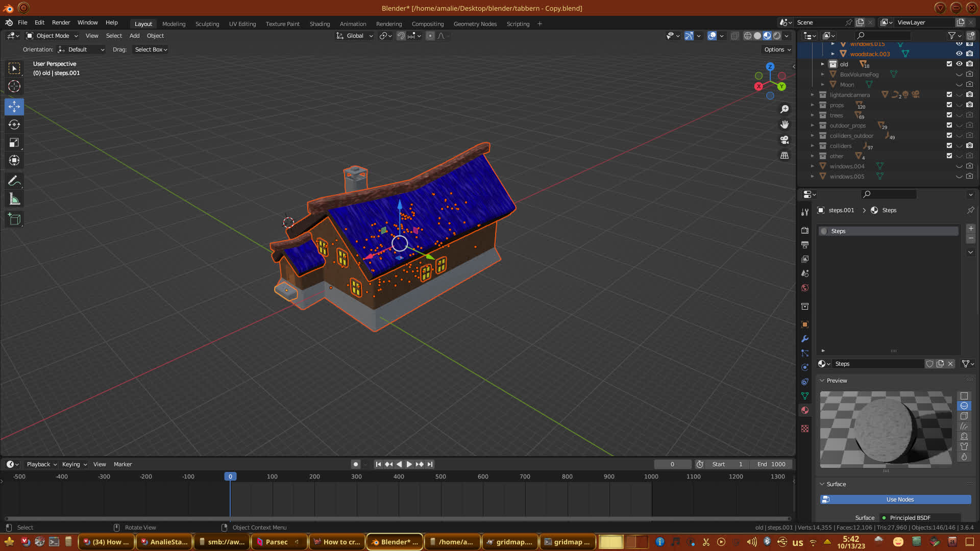The width and height of the screenshot is (980, 551).
Task: Activate the Annotate pencil tool
Action: click(x=14, y=181)
